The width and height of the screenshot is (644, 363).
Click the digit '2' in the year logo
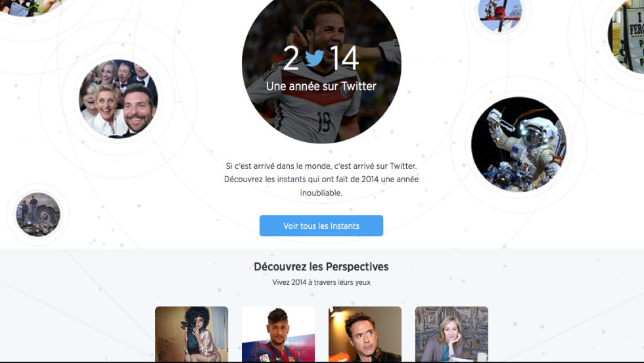pyautogui.click(x=290, y=58)
